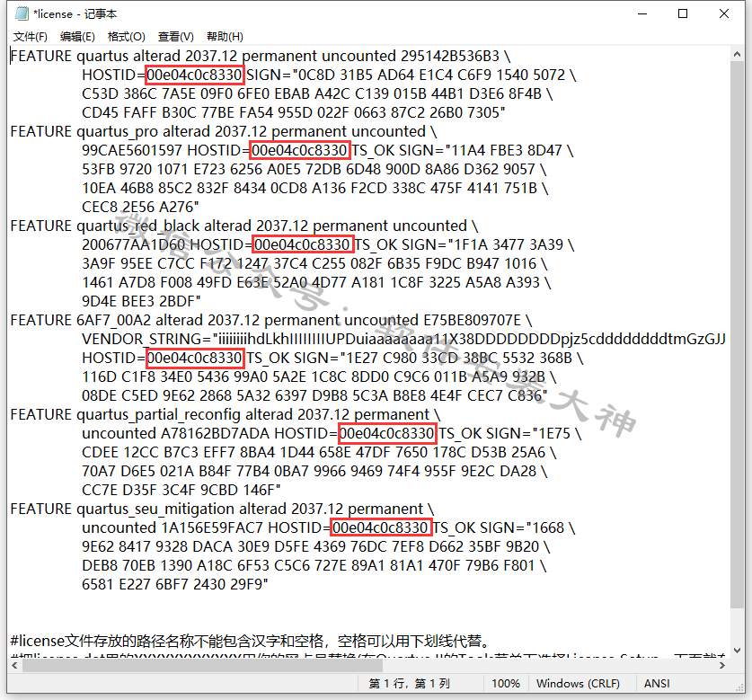The image size is (752, 700).
Task: Click the 第 1 行, 第 1 列 status entry
Action: (409, 683)
